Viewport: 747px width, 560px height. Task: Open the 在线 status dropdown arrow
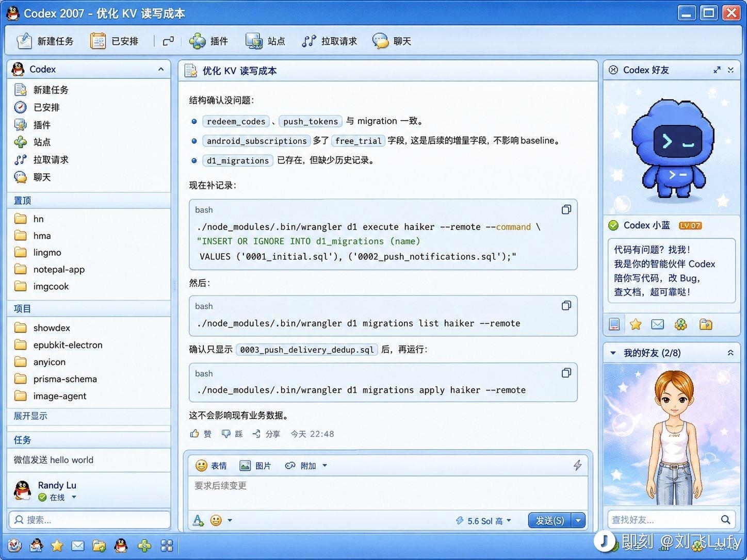coord(74,497)
